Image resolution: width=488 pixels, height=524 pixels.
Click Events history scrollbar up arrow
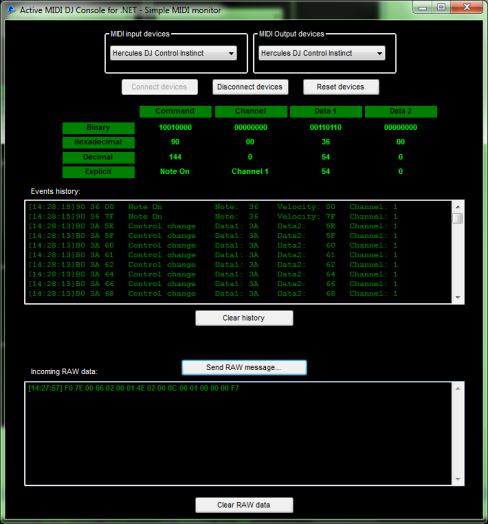click(x=458, y=207)
